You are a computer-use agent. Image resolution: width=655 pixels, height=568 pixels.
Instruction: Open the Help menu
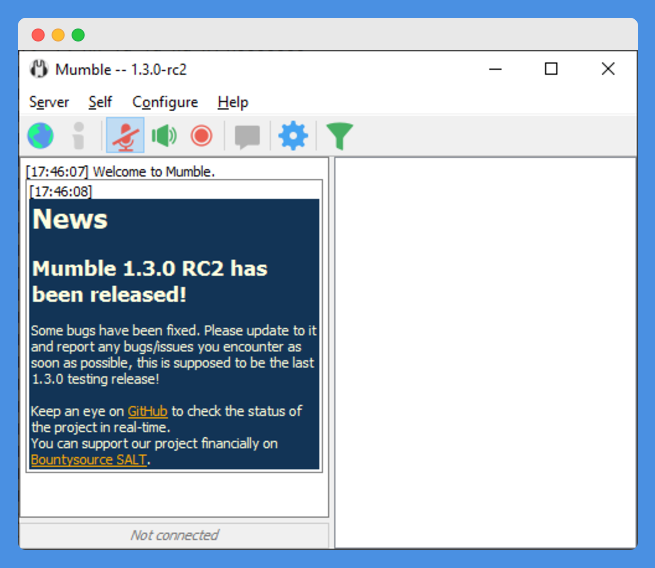click(233, 102)
